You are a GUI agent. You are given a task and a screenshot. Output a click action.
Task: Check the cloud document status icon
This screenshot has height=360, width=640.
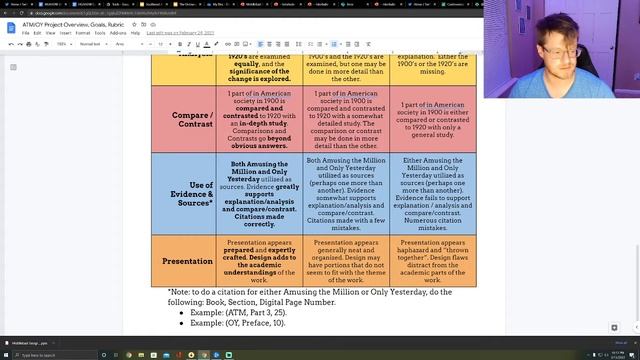[153, 24]
